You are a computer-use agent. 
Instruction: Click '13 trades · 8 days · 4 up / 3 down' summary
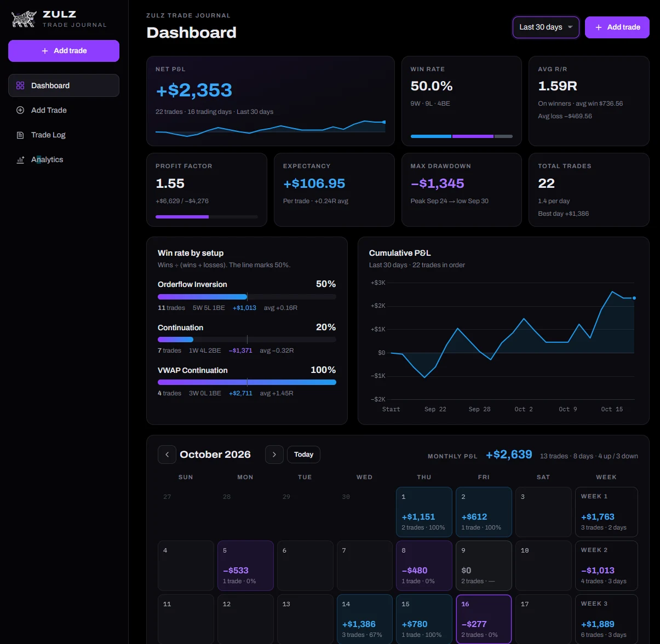point(589,456)
